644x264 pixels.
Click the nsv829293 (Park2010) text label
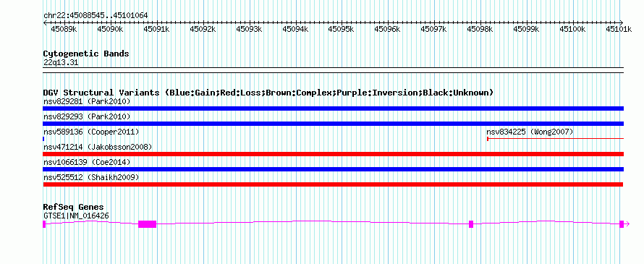(87, 116)
